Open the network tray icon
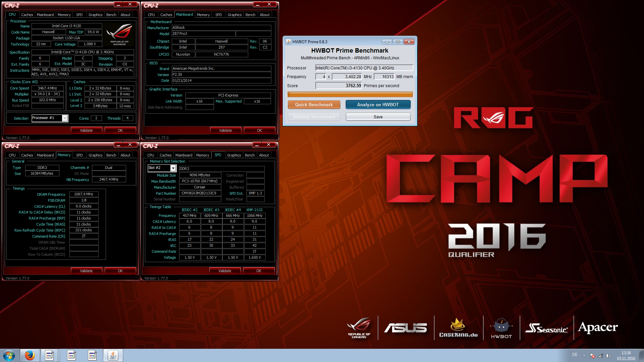 coord(600,356)
